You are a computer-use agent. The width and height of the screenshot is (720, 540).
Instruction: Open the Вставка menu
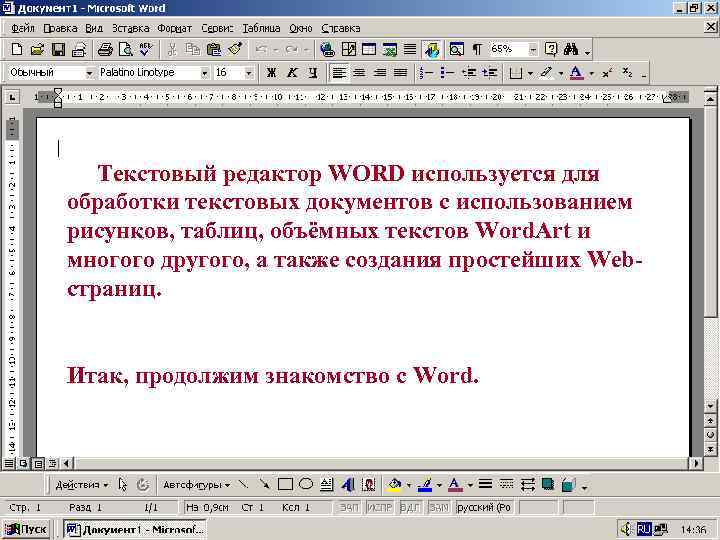130,28
